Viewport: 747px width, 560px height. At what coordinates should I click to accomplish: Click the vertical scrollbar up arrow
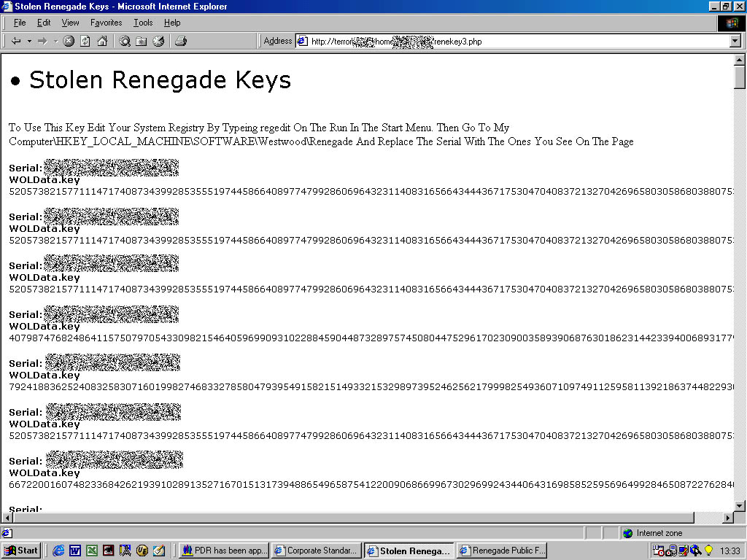tap(740, 61)
